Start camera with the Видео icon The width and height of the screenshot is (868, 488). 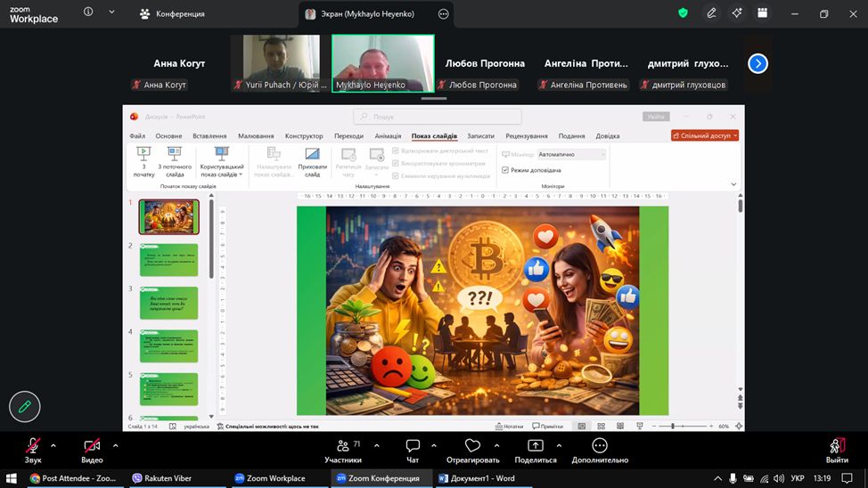point(92,445)
